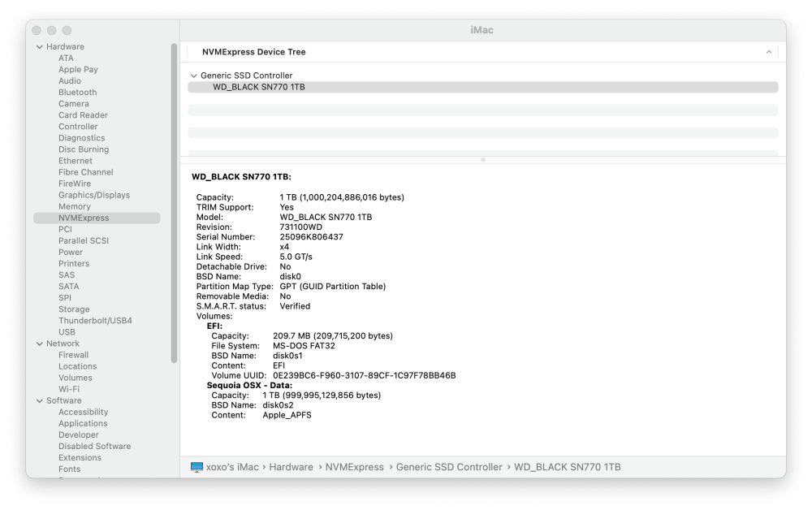Click NVMExpress in the path bar

point(354,467)
